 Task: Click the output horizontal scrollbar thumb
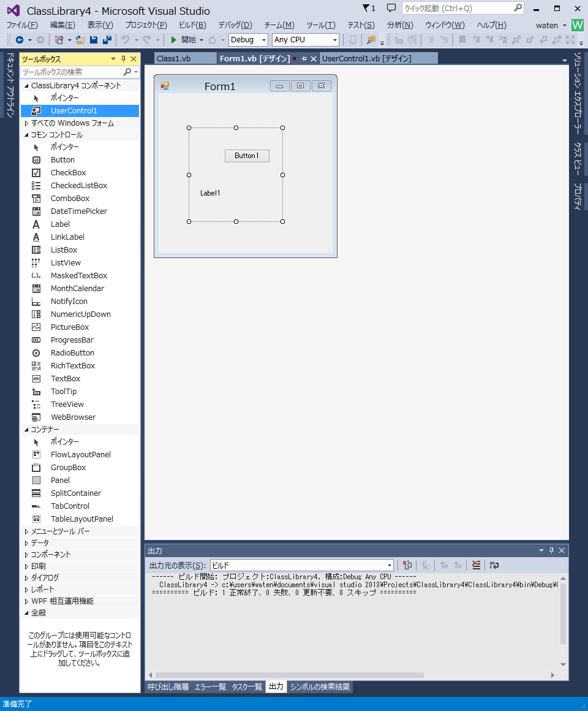tap(290, 675)
